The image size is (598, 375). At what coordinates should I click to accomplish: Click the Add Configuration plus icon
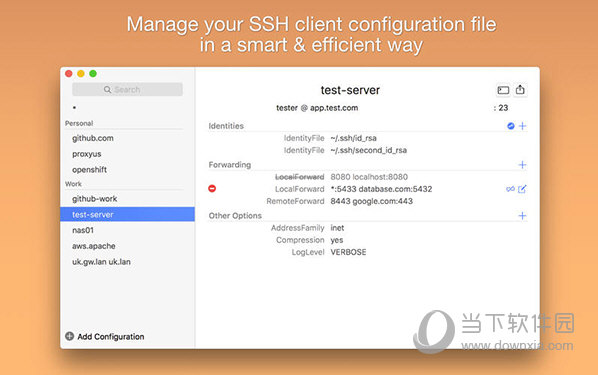69,336
